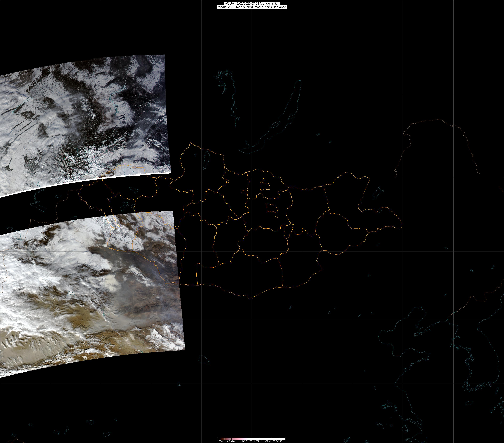The image size is (504, 443).
Task: Click the 0.00Watts/m^2/micro colorbar label
Action: tap(226, 441)
